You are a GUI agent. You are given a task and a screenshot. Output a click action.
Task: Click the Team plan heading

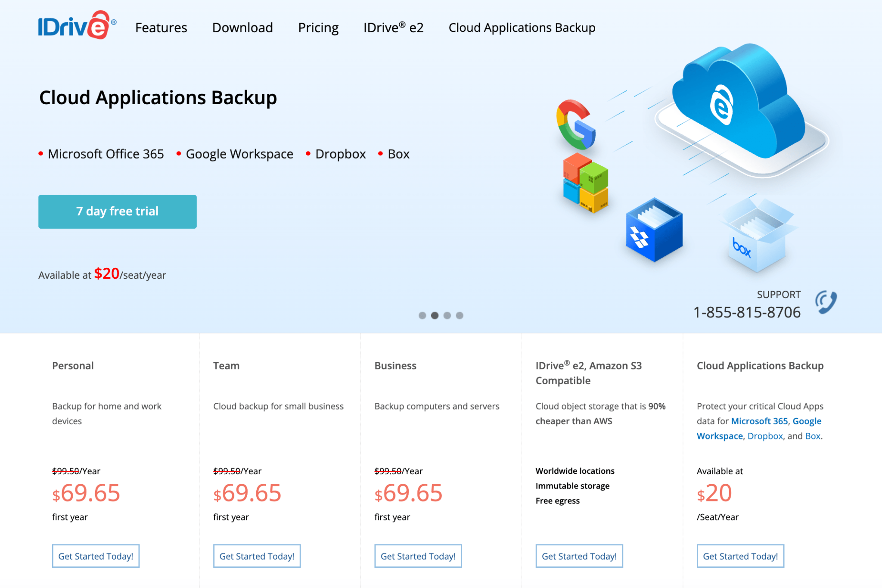(x=226, y=366)
